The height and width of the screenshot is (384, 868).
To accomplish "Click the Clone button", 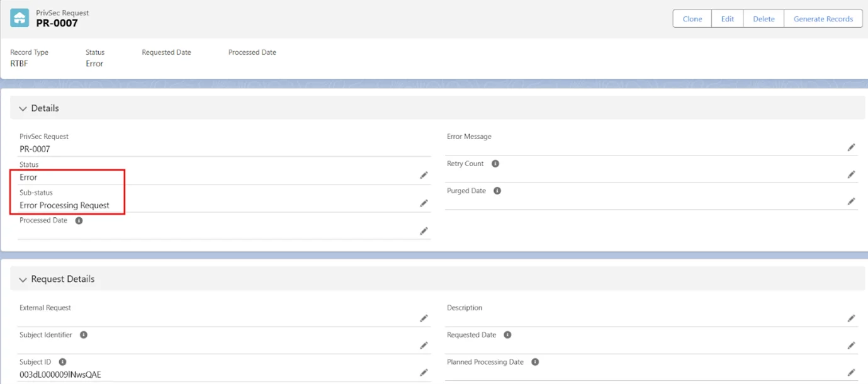I will [x=692, y=19].
